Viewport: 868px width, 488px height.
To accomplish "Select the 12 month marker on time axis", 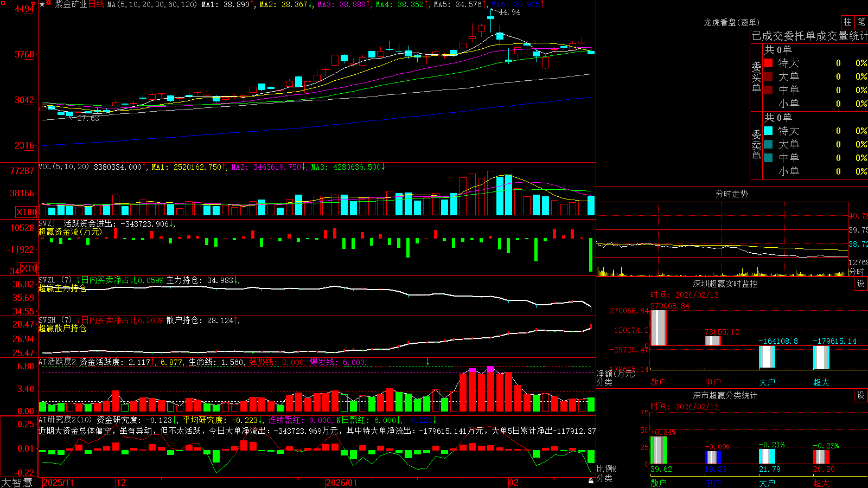I will (121, 483).
